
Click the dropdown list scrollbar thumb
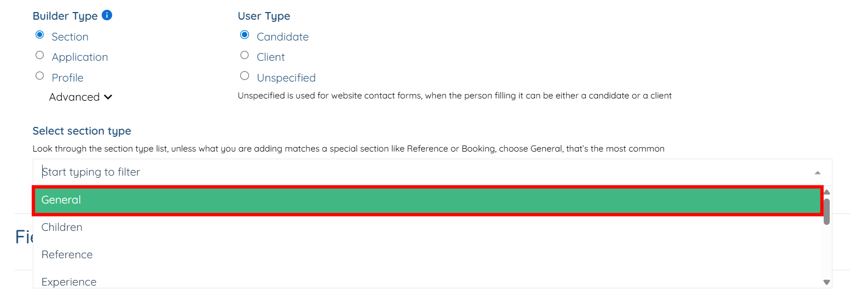click(x=826, y=212)
